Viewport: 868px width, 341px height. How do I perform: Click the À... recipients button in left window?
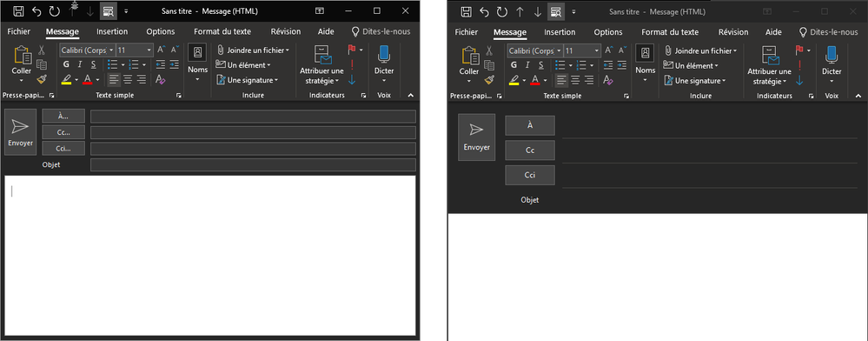(x=63, y=116)
